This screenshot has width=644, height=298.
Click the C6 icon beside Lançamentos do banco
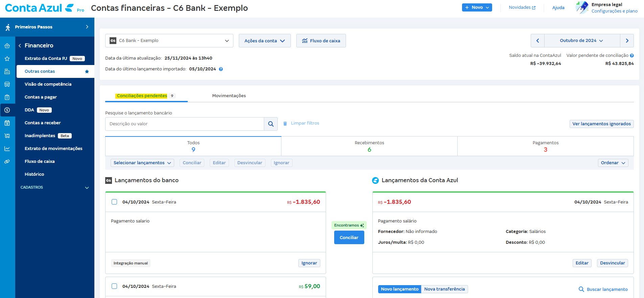(109, 180)
